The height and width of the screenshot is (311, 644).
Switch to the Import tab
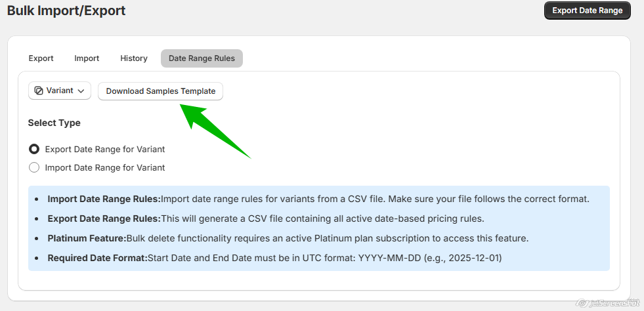pyautogui.click(x=87, y=58)
